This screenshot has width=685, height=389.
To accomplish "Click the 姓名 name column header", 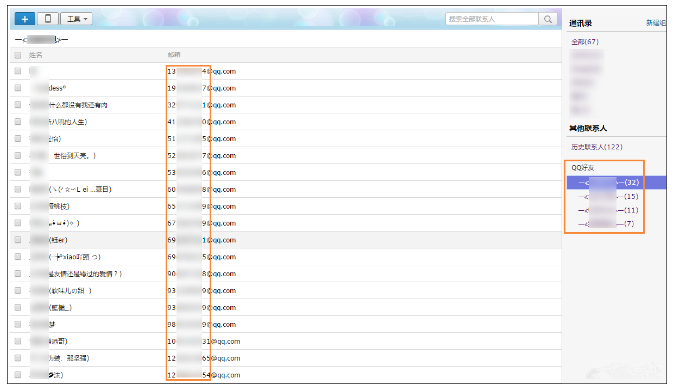I will coord(35,55).
